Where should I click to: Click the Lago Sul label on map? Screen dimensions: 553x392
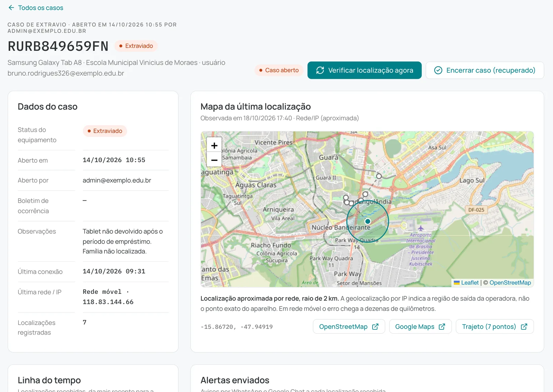tap(472, 180)
